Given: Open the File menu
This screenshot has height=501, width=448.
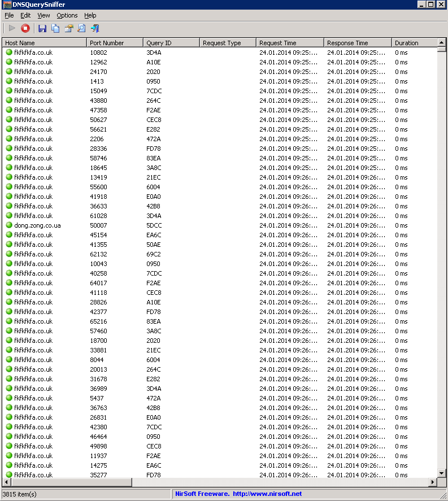Looking at the screenshot, I should coord(9,15).
